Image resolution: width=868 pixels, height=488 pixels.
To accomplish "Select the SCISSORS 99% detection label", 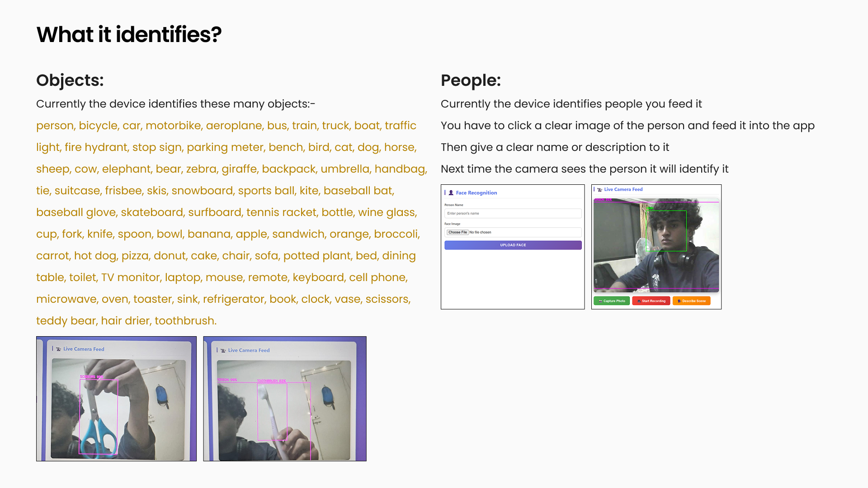I will coord(92,377).
